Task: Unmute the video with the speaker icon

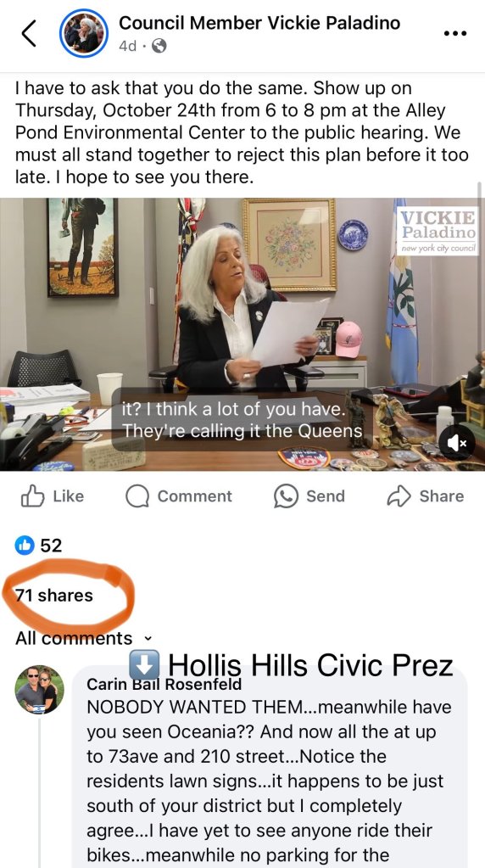Action: coord(457,442)
